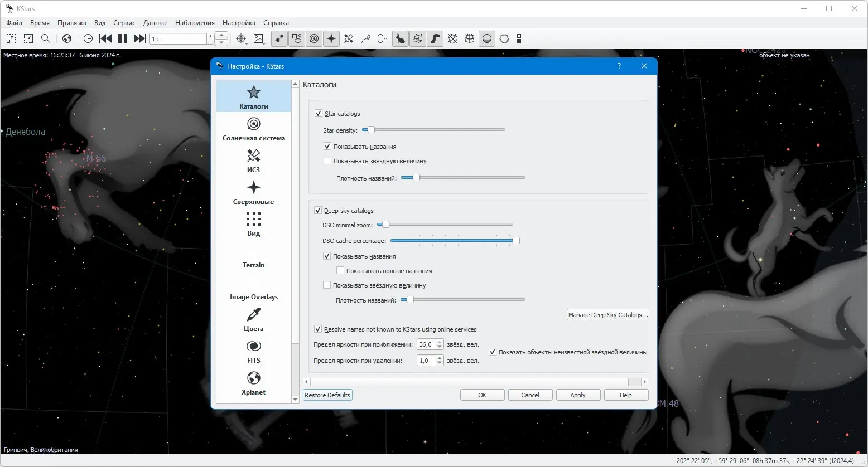This screenshot has width=868, height=467.
Task: Switch to Сверхновые settings page
Action: pos(254,192)
